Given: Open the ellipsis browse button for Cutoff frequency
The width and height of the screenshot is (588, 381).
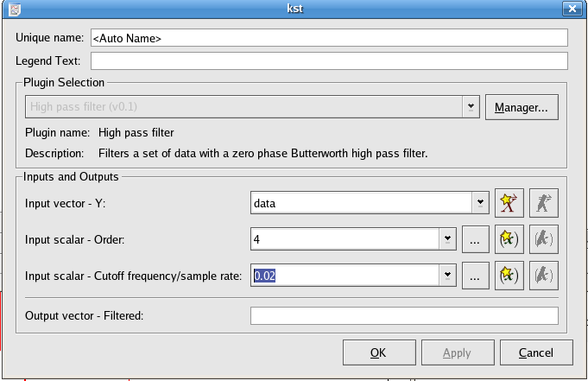Looking at the screenshot, I should 476,276.
